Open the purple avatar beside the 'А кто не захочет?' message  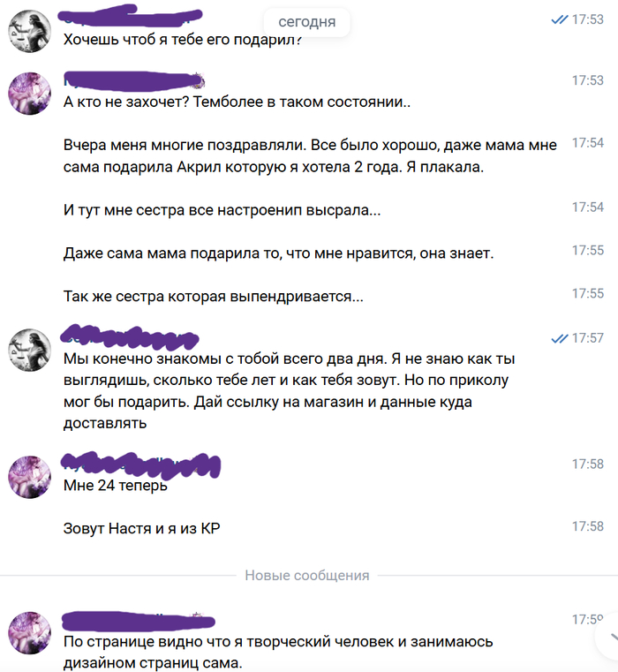(x=29, y=94)
